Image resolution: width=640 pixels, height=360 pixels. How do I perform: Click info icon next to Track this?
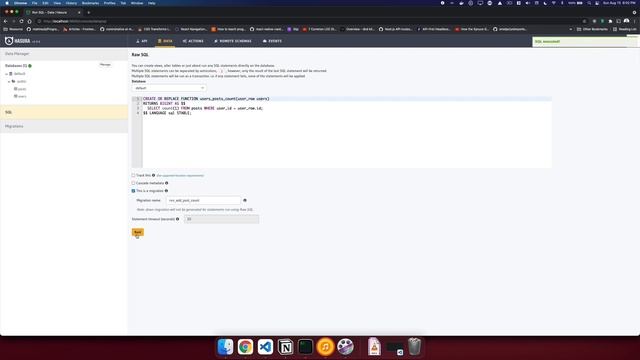click(x=153, y=176)
